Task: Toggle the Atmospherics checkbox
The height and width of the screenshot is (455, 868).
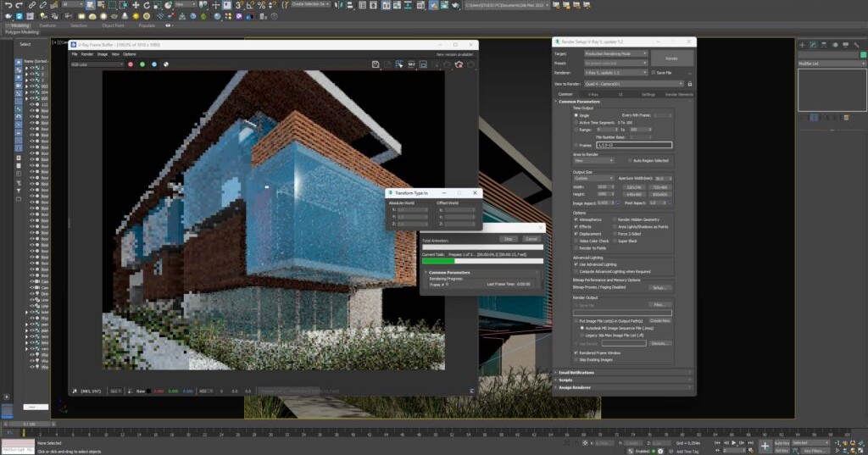Action: pyautogui.click(x=576, y=219)
